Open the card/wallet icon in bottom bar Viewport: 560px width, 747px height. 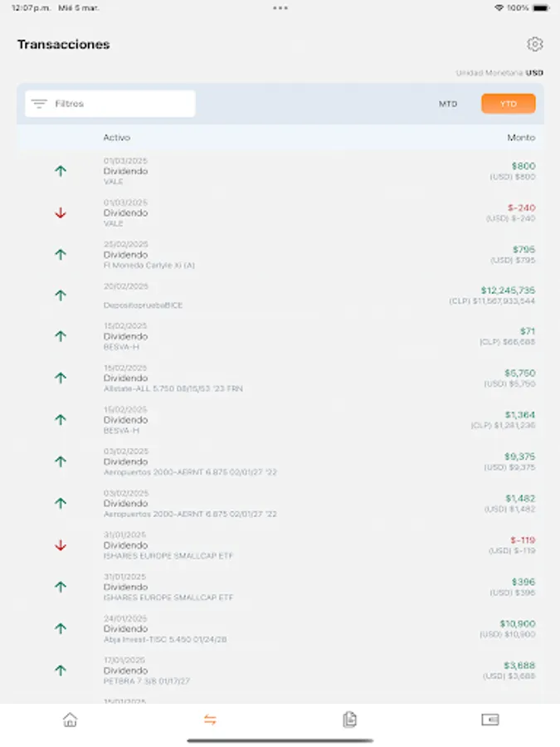(x=489, y=720)
